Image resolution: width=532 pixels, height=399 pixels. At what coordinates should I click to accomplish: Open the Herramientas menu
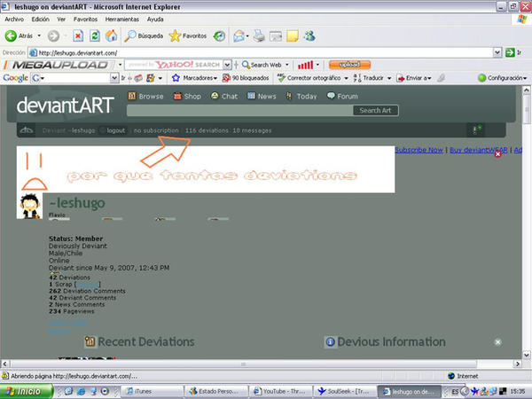point(122,20)
